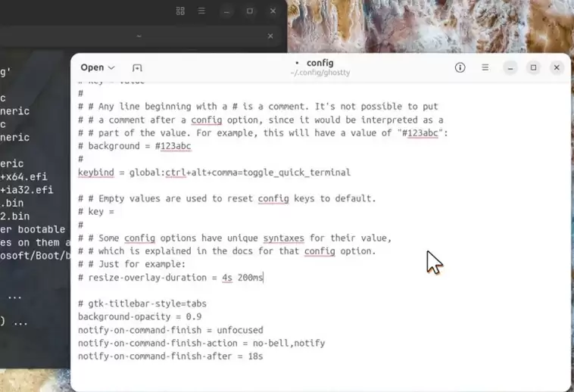This screenshot has width=574, height=392.
Task: Click ~/.config/ghostty path subtitle
Action: pos(320,73)
